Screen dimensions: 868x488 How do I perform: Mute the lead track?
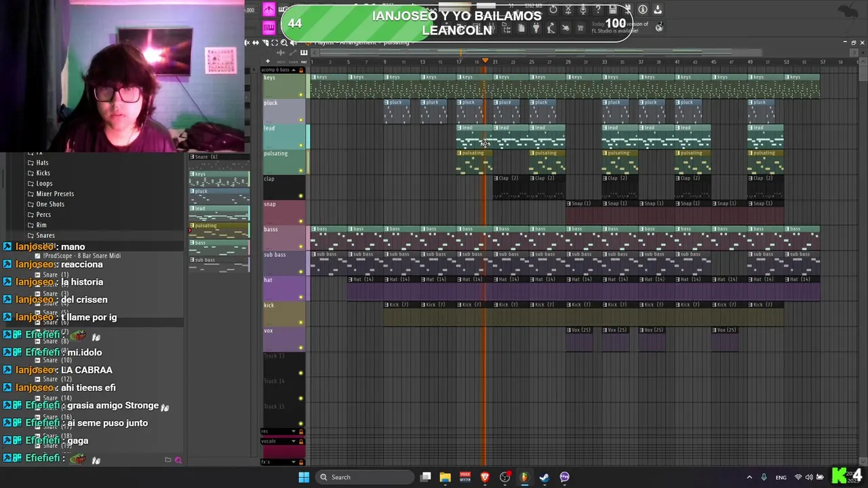(x=300, y=145)
